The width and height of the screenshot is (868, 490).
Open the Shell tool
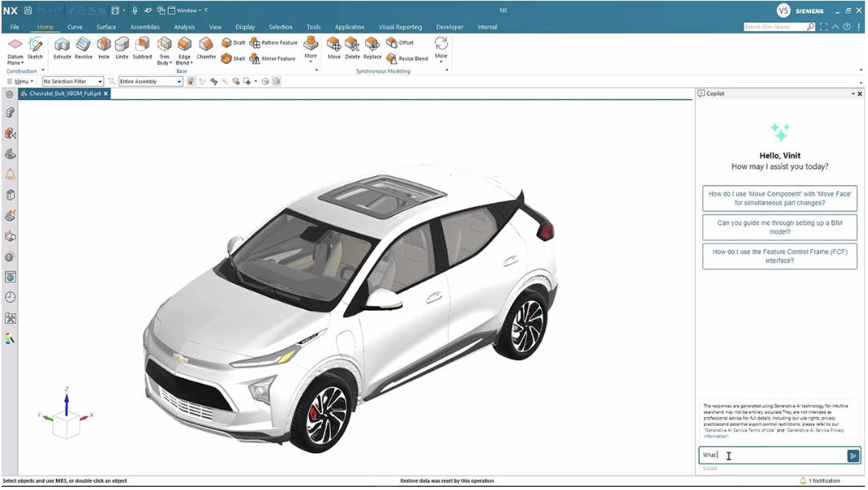tap(233, 56)
